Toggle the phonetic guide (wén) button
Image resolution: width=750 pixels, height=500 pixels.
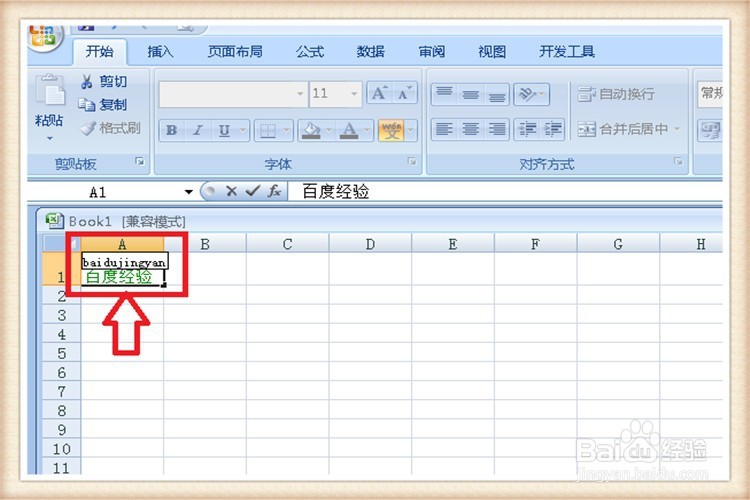[391, 130]
